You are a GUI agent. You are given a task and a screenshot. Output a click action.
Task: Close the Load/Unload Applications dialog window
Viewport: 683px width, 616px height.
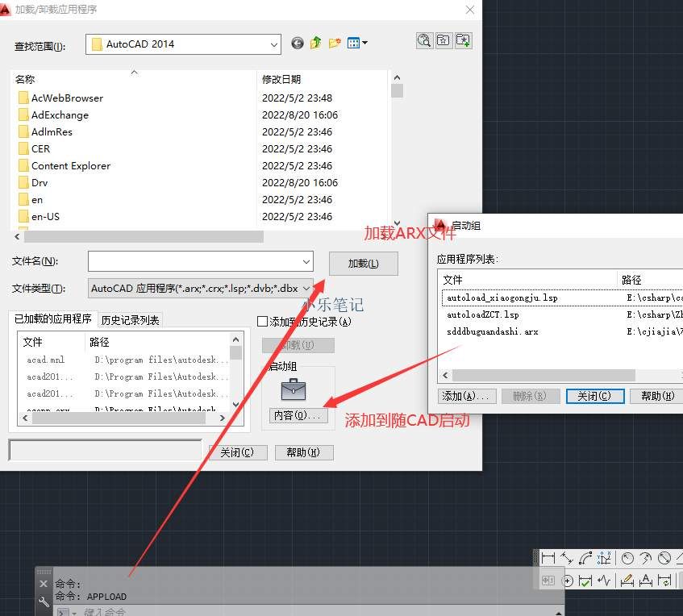tap(470, 10)
